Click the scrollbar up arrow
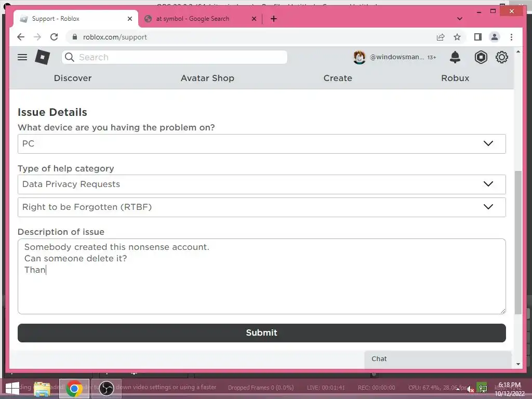 pos(518,51)
